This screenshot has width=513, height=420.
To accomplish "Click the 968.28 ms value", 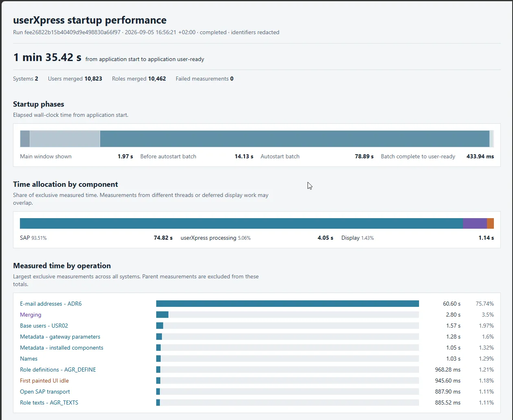I will 448,370.
